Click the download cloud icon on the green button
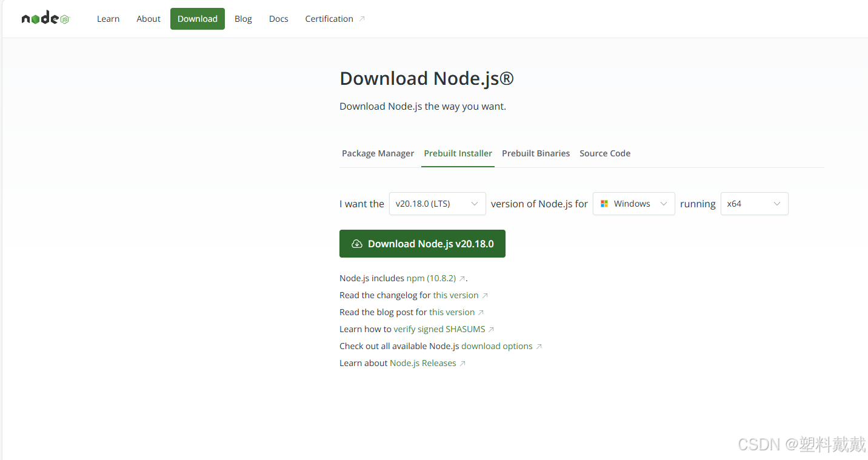This screenshot has width=868, height=460. [x=356, y=243]
